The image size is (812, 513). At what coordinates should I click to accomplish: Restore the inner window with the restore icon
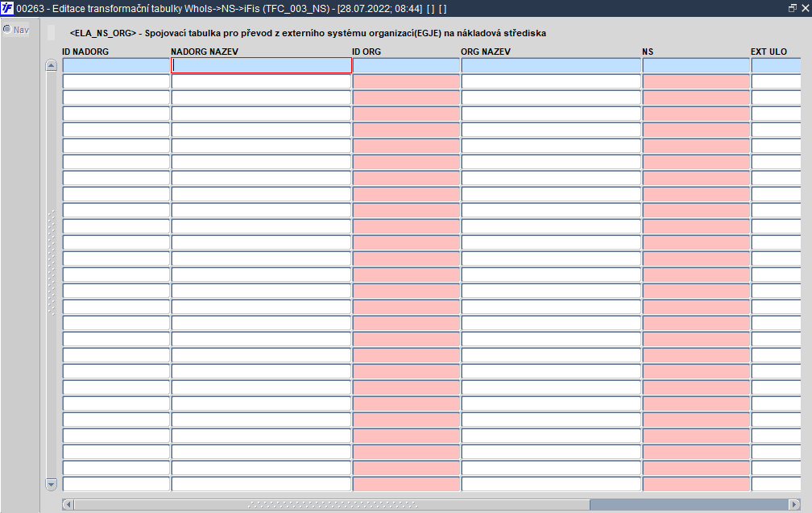792,8
